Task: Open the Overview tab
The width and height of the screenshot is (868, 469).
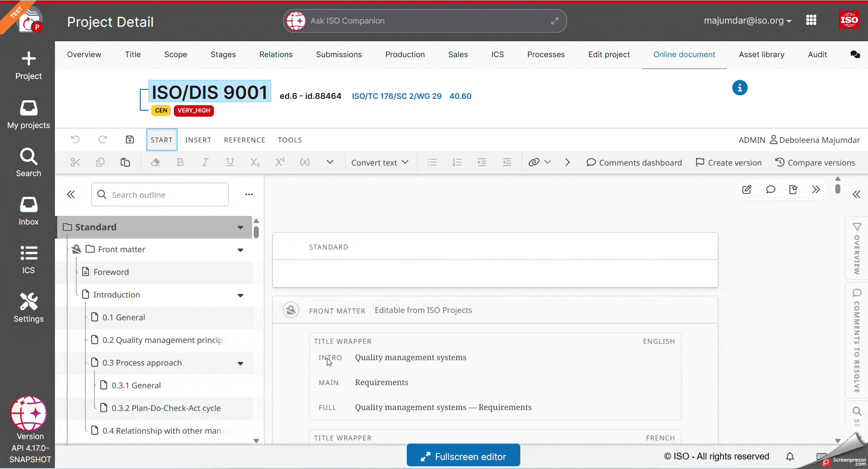Action: pos(84,54)
